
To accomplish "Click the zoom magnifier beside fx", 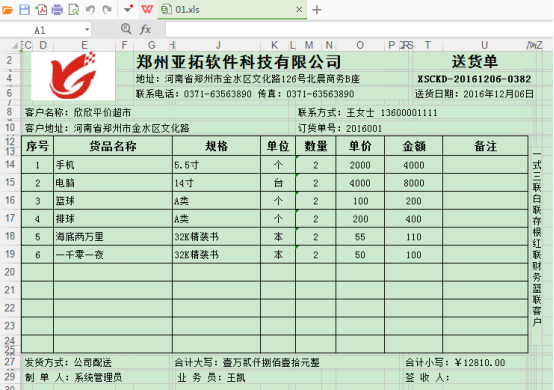I will pyautogui.click(x=126, y=29).
